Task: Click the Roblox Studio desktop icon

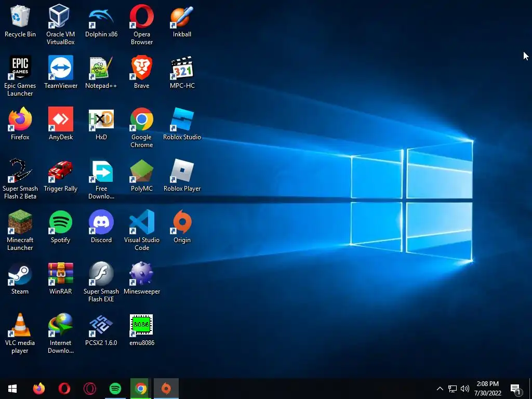Action: pos(182,124)
